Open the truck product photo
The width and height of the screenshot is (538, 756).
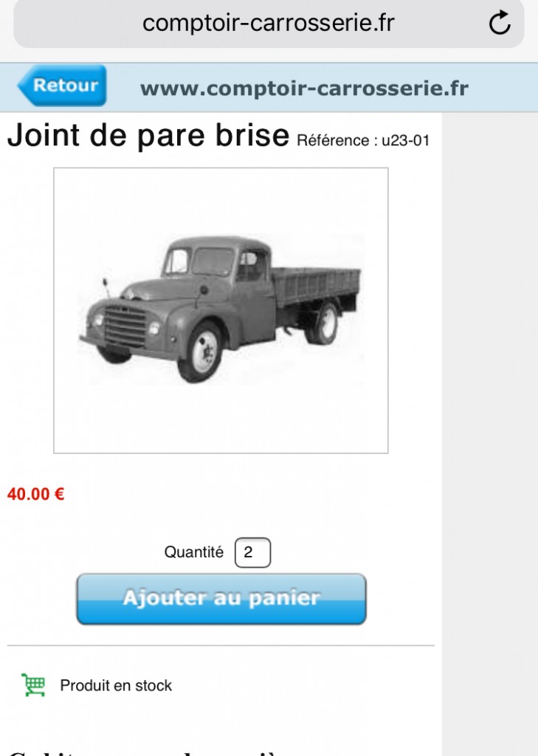(x=221, y=311)
